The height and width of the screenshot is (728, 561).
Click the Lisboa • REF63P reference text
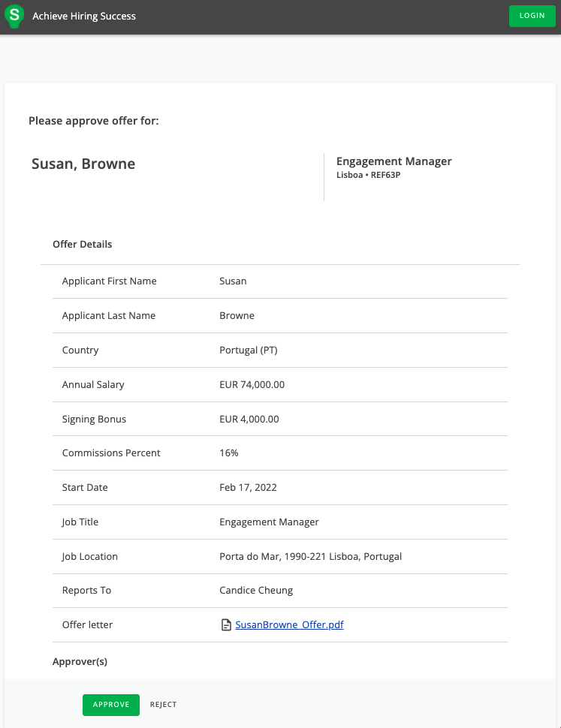tap(369, 176)
